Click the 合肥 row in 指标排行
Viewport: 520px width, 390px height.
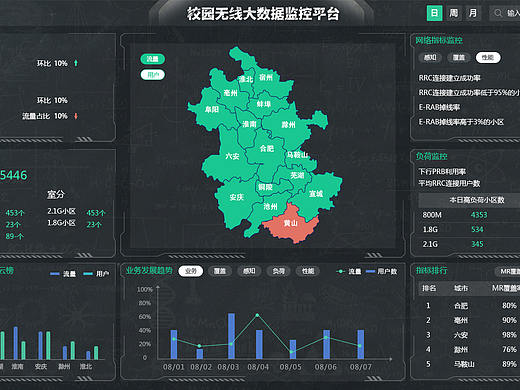pos(469,306)
